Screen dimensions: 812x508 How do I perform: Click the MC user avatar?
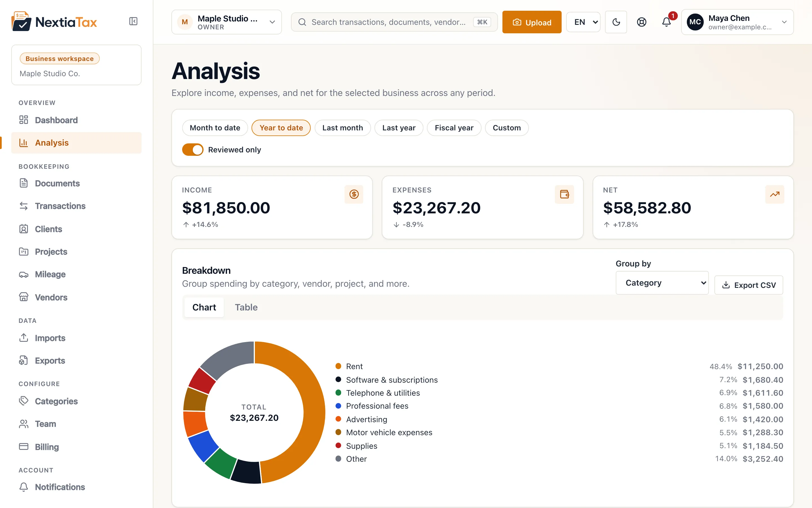click(x=695, y=22)
